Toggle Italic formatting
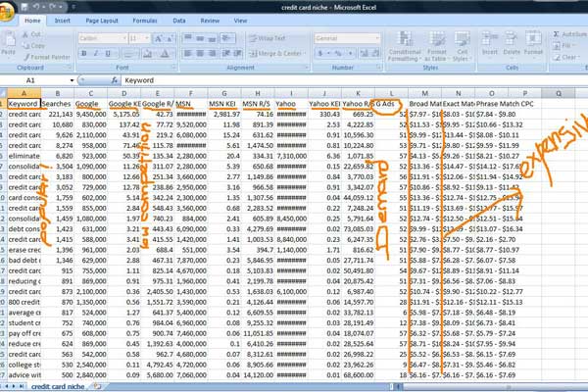 [94, 53]
